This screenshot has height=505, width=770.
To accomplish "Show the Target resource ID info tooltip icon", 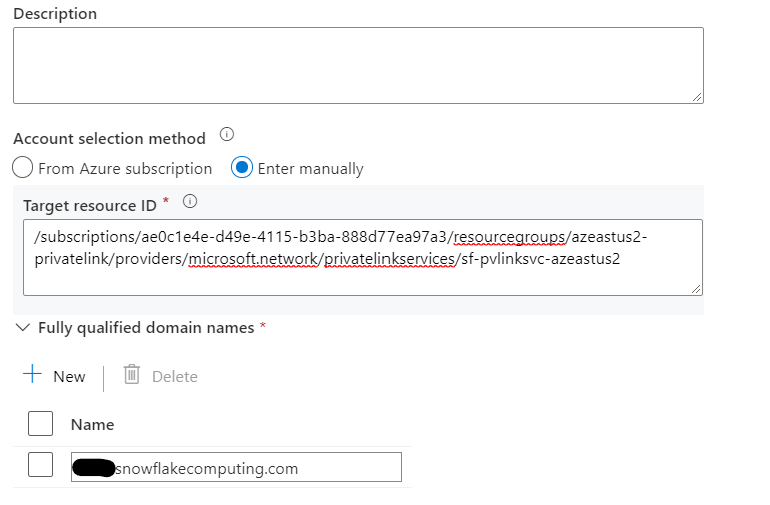I will [x=190, y=201].
